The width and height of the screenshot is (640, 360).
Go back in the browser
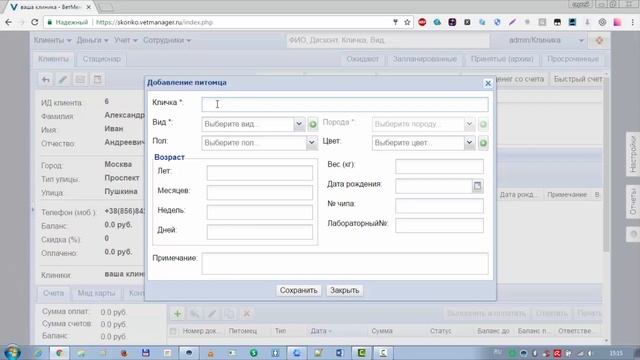point(9,22)
